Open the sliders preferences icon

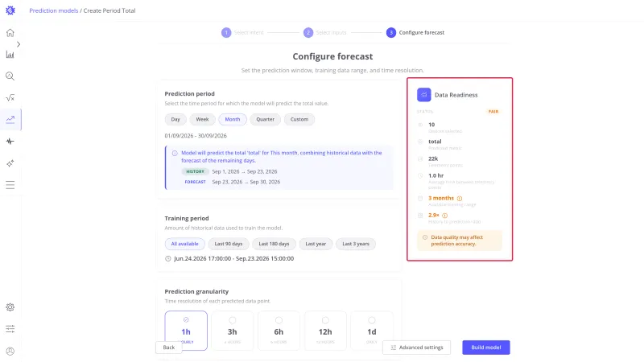click(x=10, y=329)
